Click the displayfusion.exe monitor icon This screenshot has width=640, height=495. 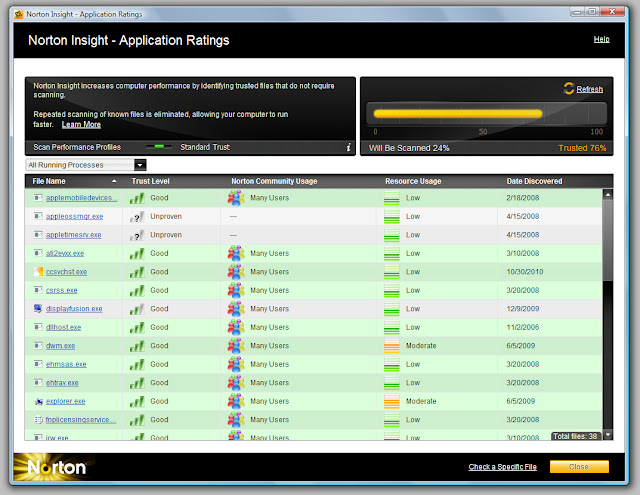click(38, 309)
